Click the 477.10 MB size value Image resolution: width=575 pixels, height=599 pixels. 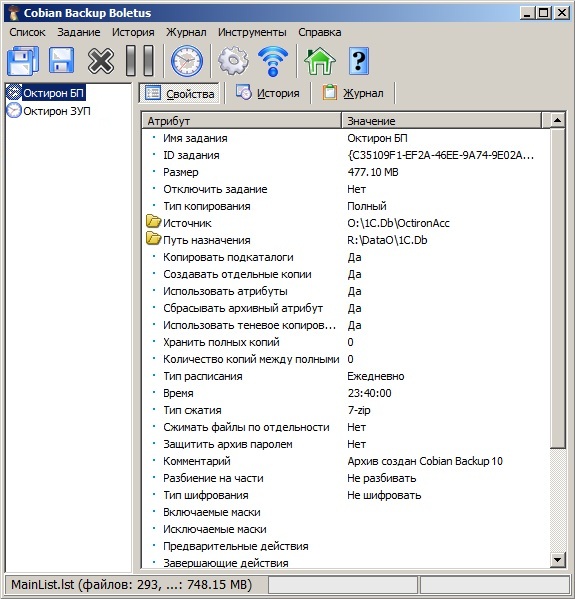point(373,172)
